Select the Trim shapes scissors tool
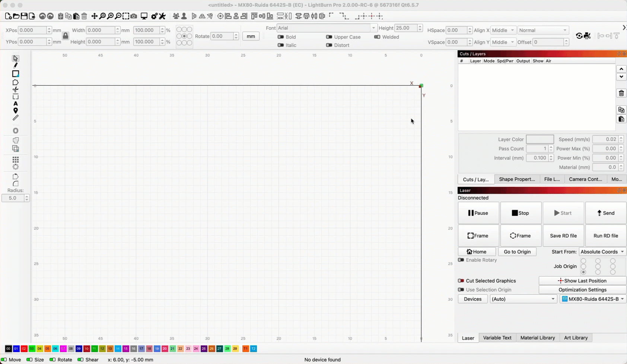Viewport: 627px width, 364px height. (15, 89)
